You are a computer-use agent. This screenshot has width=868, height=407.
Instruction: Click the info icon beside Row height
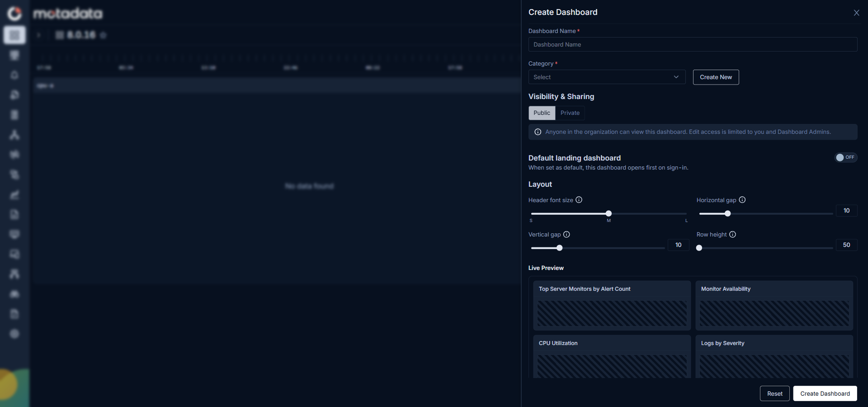pos(732,234)
